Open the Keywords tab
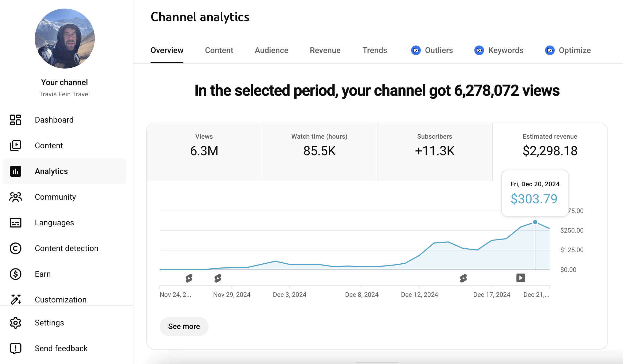 [x=499, y=50]
